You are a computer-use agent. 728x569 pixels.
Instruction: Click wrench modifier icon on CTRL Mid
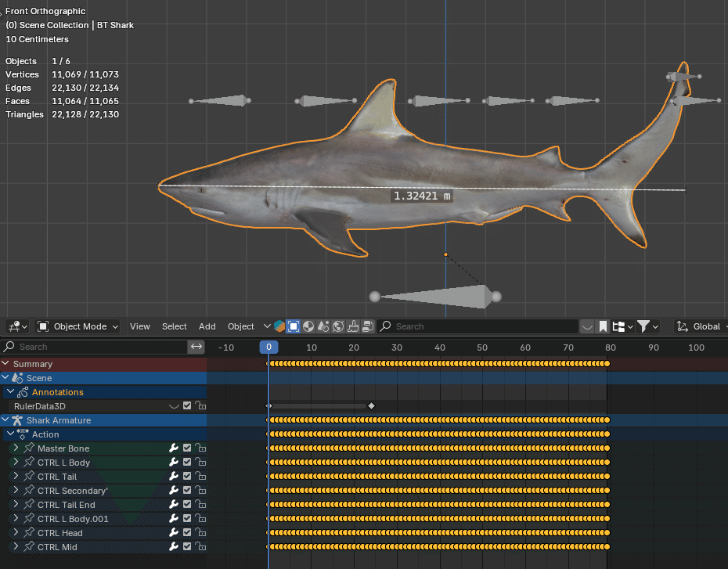(174, 547)
